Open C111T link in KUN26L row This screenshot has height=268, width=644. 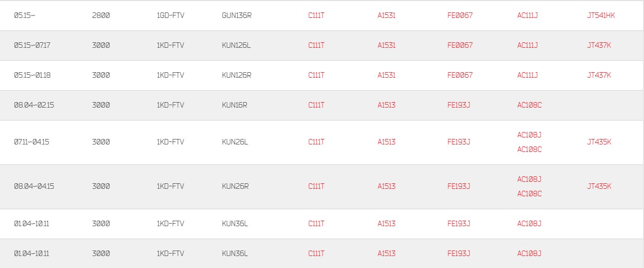pos(316,142)
